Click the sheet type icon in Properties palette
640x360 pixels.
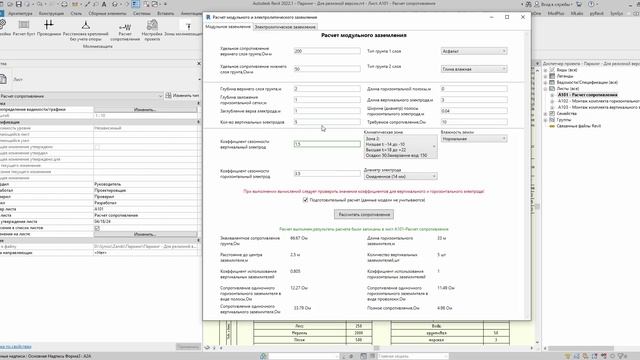[3, 79]
